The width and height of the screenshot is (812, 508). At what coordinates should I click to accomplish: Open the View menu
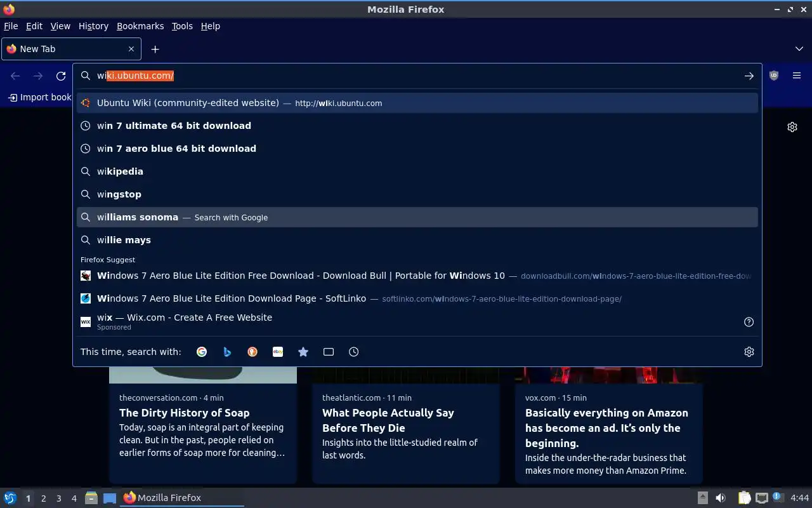pos(60,26)
